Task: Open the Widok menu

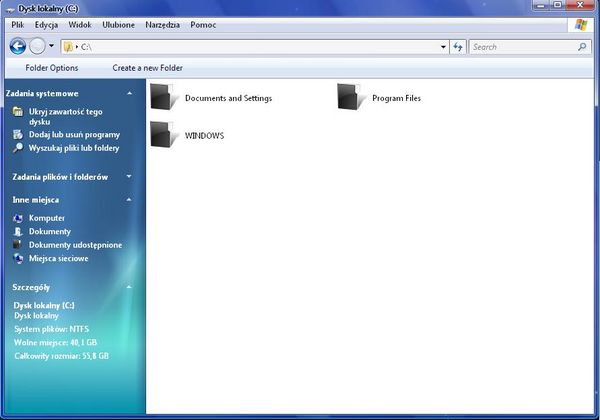Action: click(x=80, y=23)
